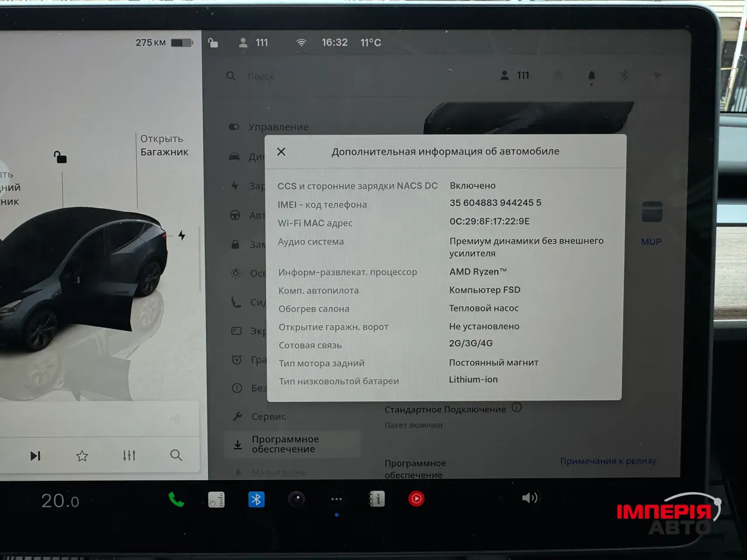
Task: Select the Зарядка charging settings icon
Action: pos(234,185)
